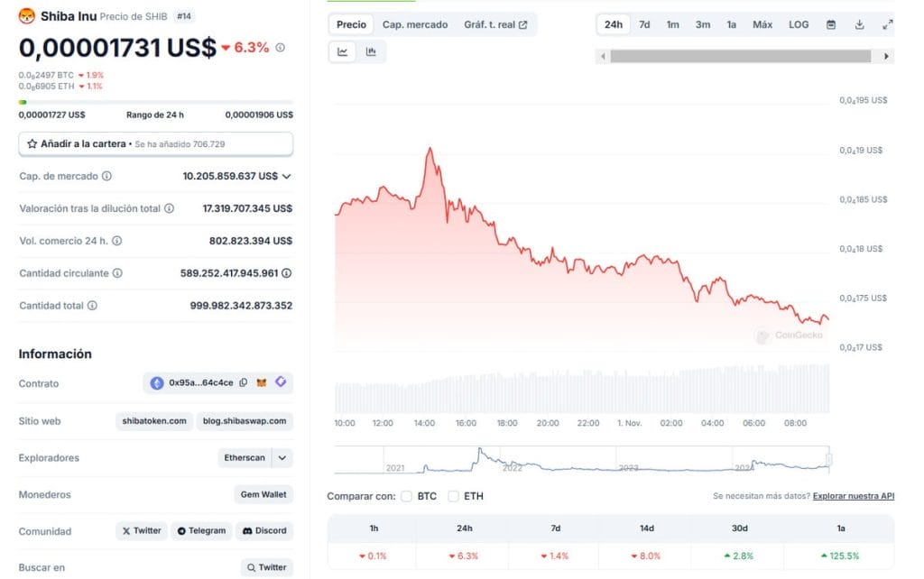Click right arrow of chart scrollbar

(886, 57)
